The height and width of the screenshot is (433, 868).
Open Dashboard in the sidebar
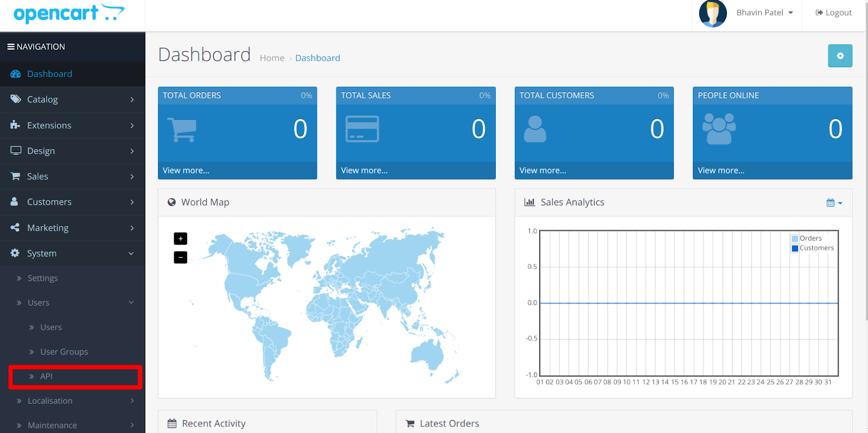pos(73,74)
